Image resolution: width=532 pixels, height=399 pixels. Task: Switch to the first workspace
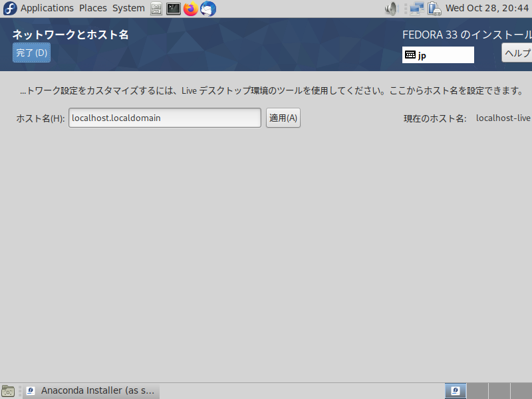point(456,391)
